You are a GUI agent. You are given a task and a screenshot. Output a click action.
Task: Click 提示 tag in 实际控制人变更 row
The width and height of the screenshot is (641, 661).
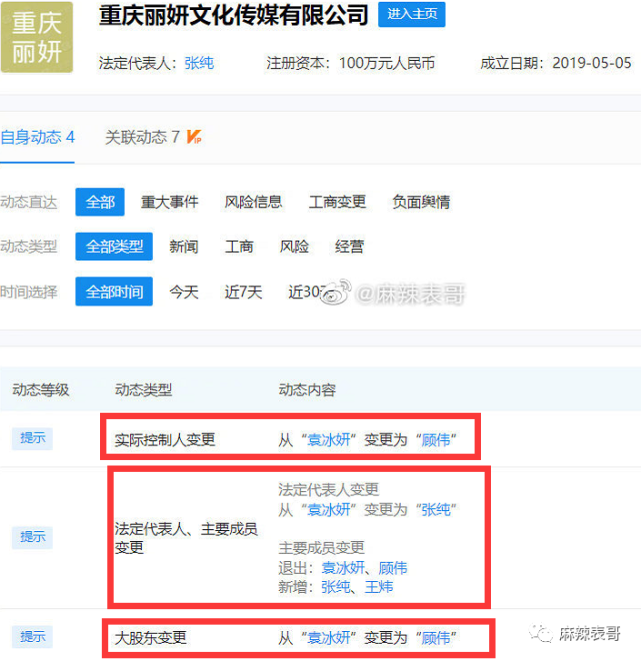click(32, 438)
